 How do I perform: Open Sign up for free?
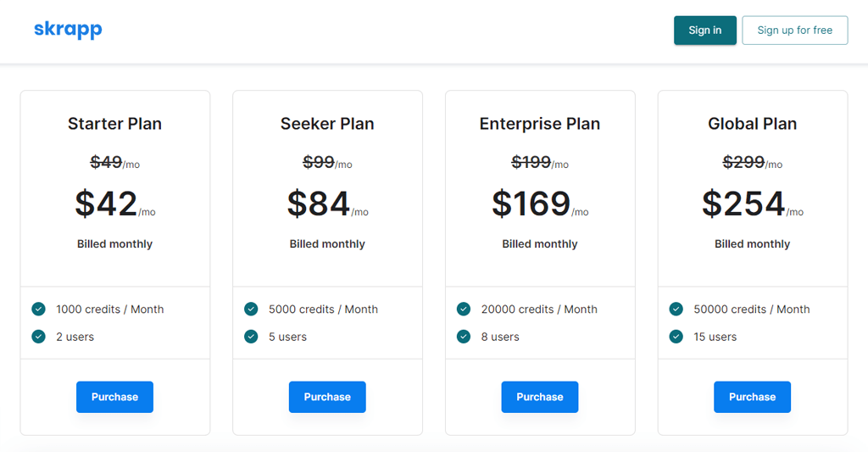[794, 31]
